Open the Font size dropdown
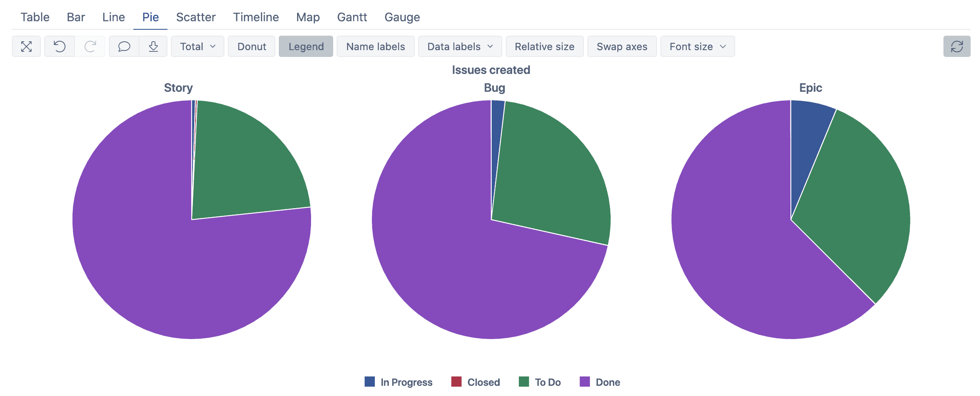Screen dimensions: 980x396 point(697,46)
